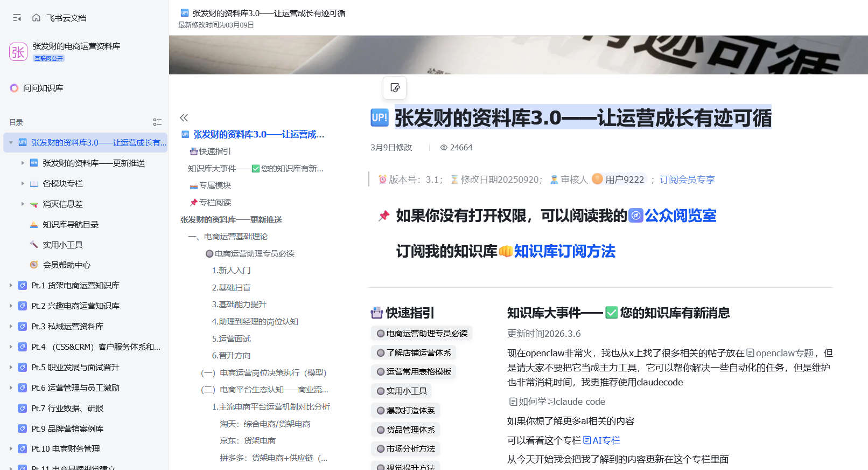This screenshot has width=868, height=470.
Task: Click the view count eye icon
Action: coord(444,147)
